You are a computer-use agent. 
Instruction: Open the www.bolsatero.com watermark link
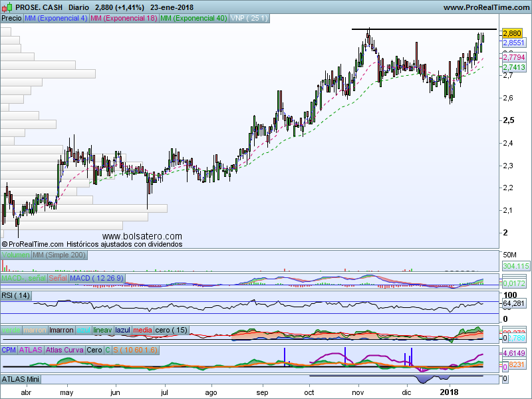(x=142, y=236)
